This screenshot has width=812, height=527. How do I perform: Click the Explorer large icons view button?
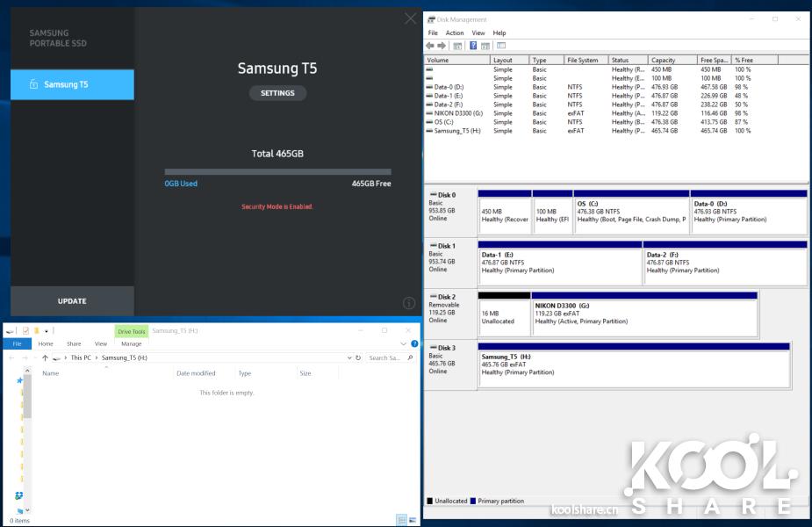pos(413,520)
